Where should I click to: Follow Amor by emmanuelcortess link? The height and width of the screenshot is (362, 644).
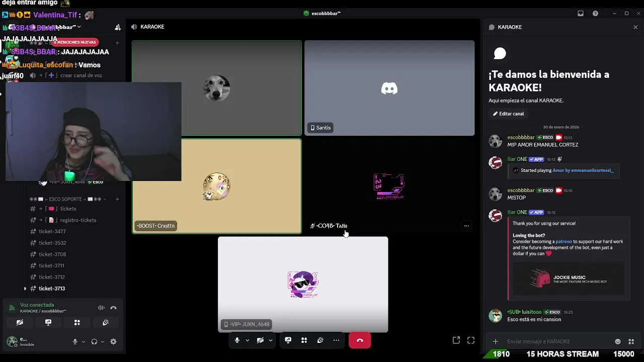pyautogui.click(x=583, y=170)
